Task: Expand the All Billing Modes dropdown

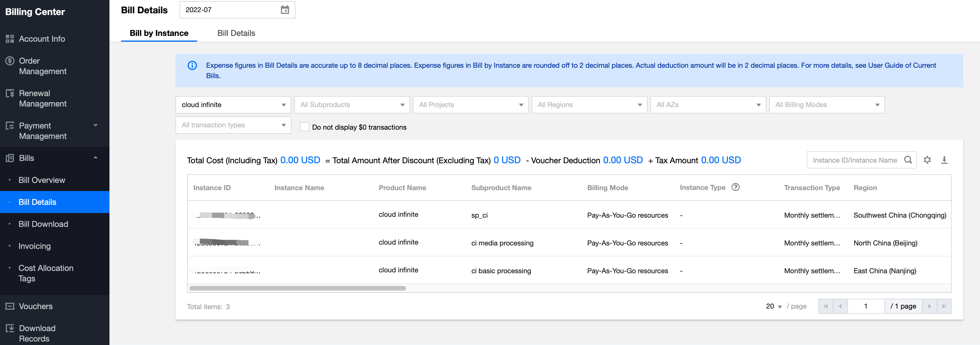Action: point(826,104)
